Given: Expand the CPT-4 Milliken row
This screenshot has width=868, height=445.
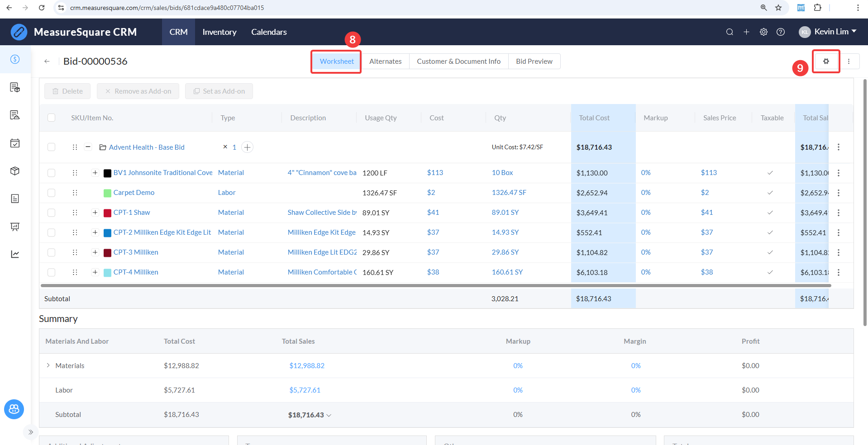Looking at the screenshot, I should pos(95,272).
